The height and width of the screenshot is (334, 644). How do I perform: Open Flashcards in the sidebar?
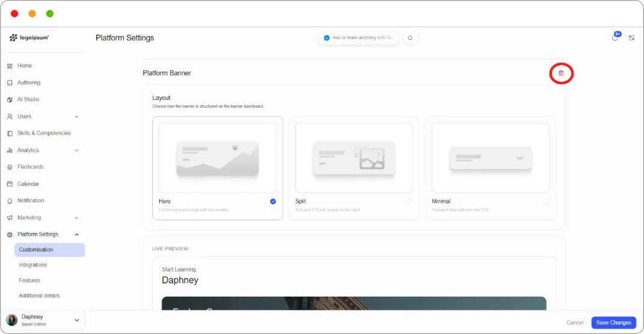31,167
